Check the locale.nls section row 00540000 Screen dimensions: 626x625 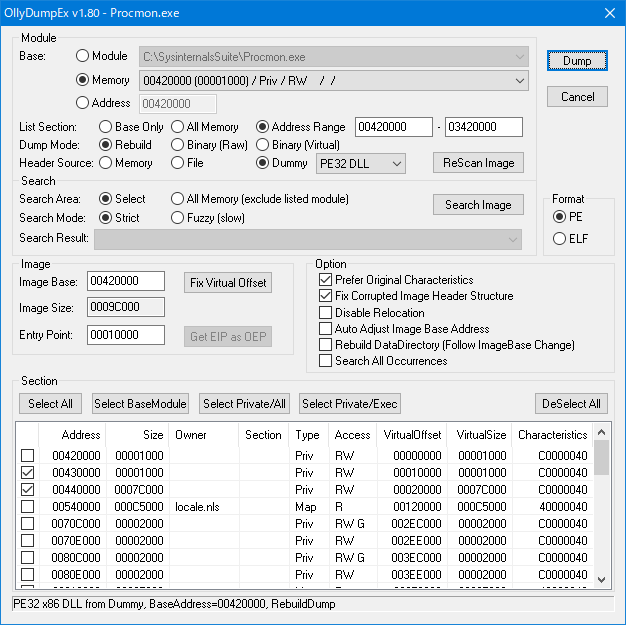(x=28, y=506)
